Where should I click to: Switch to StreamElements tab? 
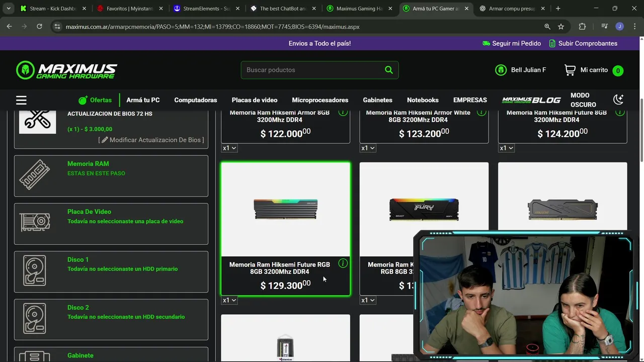[206, 9]
